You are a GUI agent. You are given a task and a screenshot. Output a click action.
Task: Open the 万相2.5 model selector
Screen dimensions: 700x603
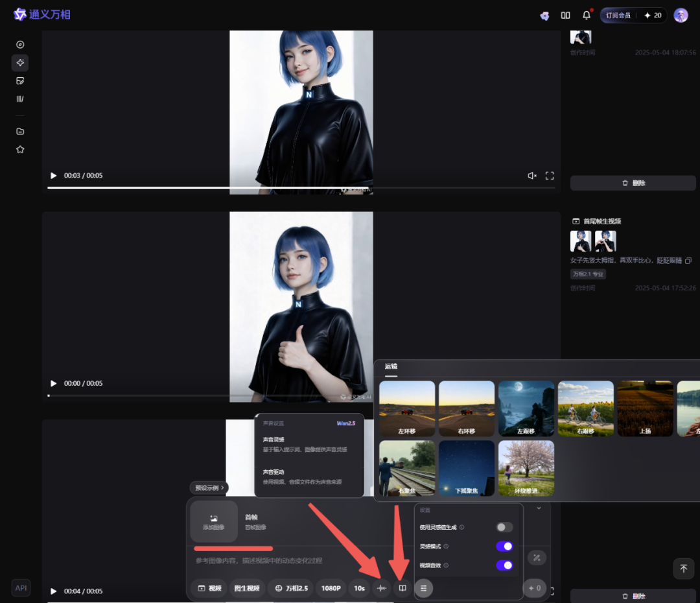(290, 588)
